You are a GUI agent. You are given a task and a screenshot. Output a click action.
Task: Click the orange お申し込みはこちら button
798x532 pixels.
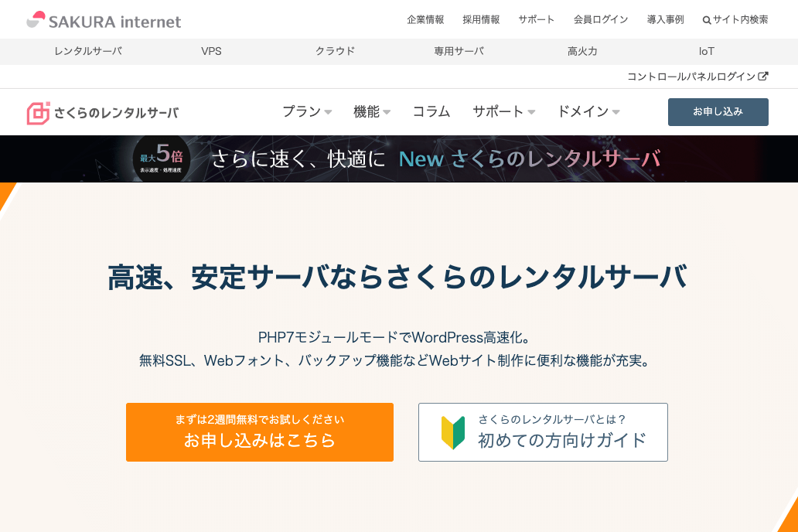259,432
